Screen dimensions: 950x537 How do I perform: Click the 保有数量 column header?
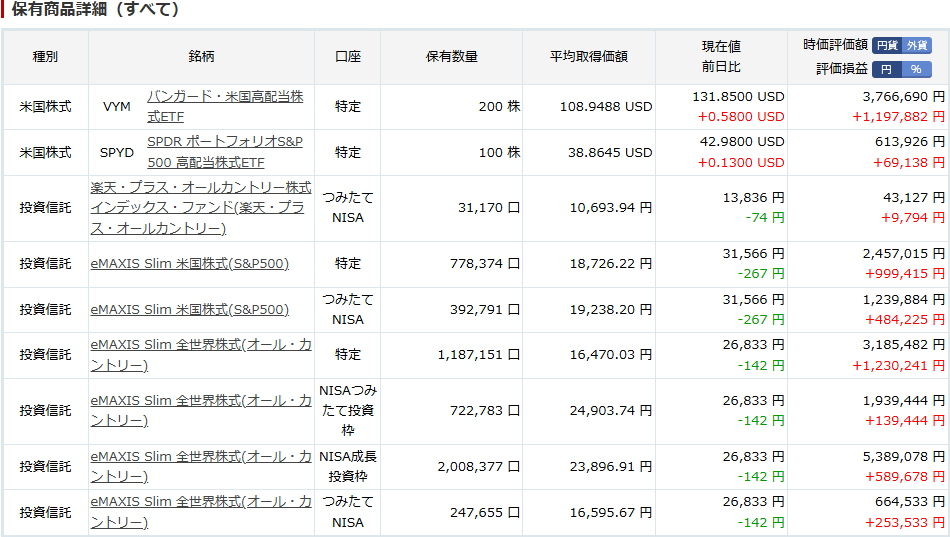(451, 57)
